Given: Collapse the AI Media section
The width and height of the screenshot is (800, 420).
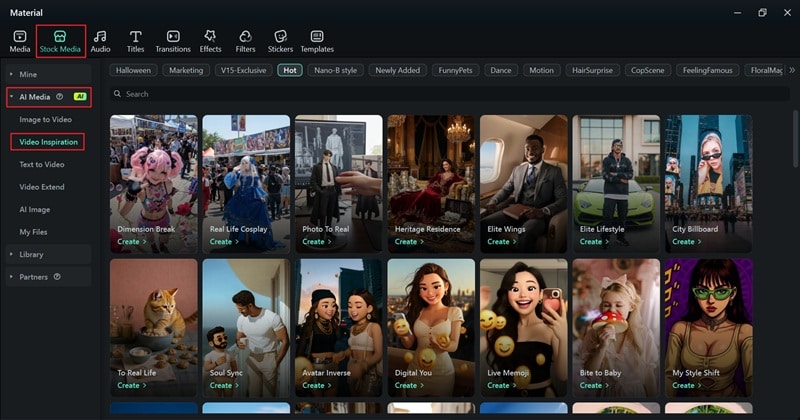Looking at the screenshot, I should tap(11, 96).
